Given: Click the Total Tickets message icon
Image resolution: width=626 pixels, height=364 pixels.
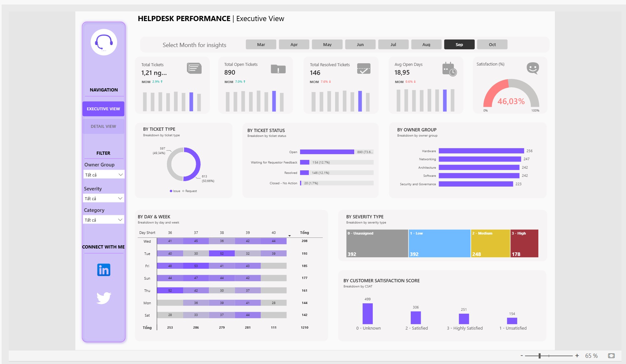Looking at the screenshot, I should tap(194, 68).
